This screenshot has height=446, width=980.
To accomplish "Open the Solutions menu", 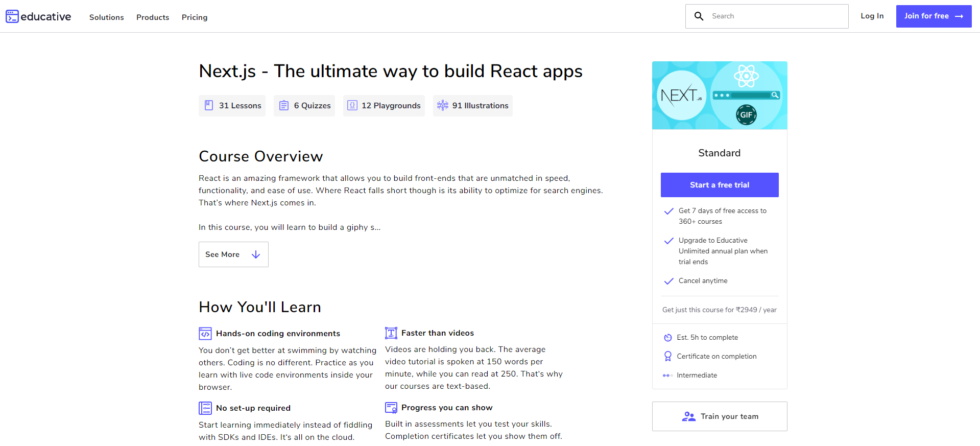I will (x=107, y=17).
